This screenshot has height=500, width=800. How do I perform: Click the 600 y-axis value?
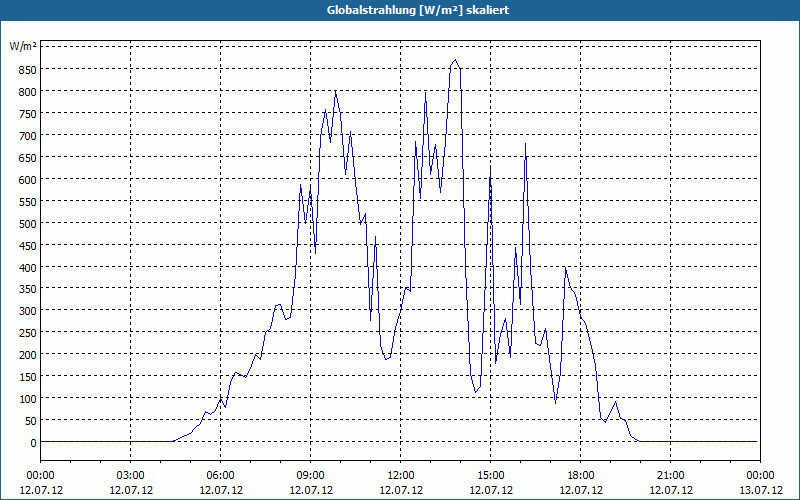[28, 179]
